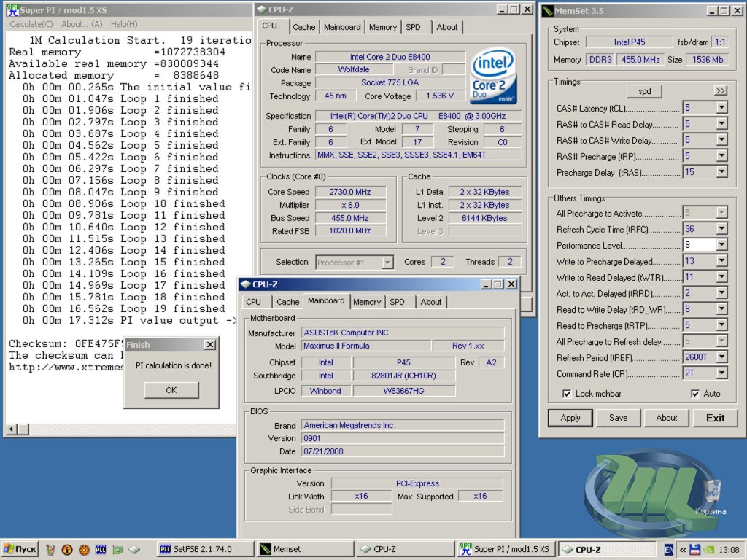747x560 pixels.
Task: Open the About...(A) menu in Super PI
Action: [x=82, y=24]
